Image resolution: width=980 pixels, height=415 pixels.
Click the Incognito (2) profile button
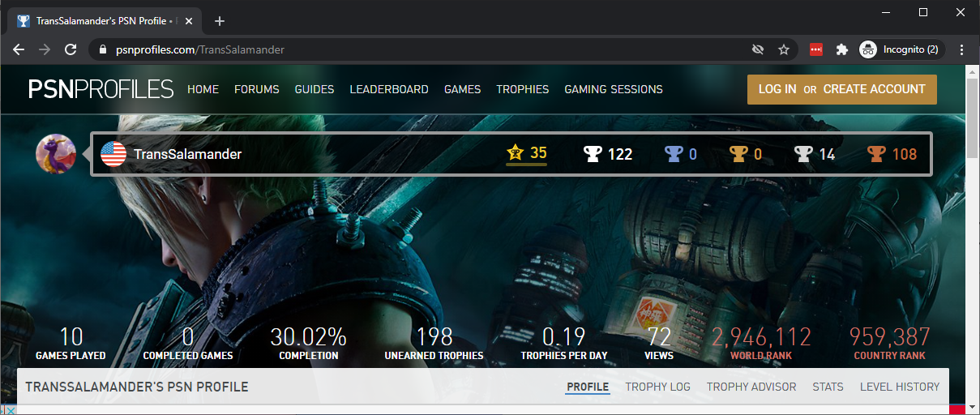[901, 49]
